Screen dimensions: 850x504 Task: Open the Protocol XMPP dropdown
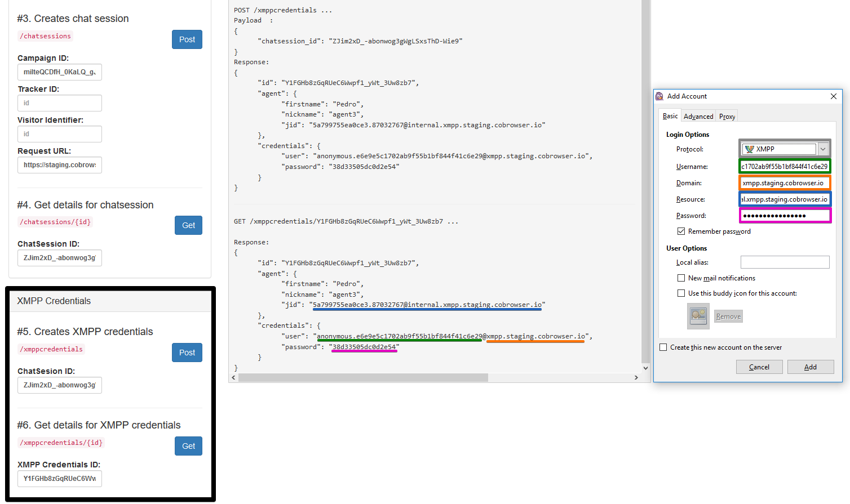[785, 149]
